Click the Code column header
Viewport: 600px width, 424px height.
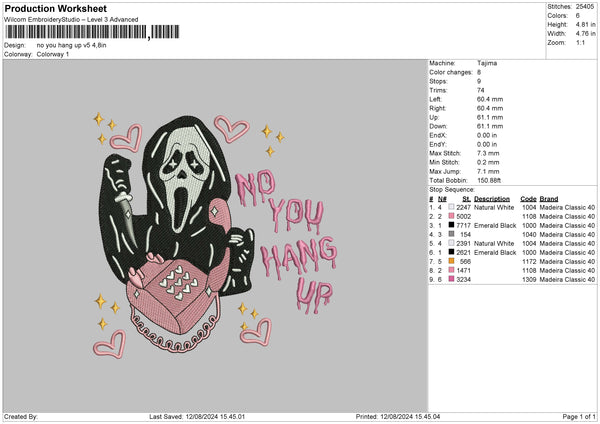click(529, 198)
